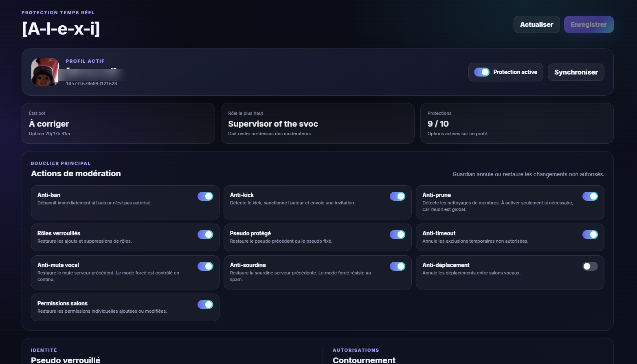Image resolution: width=637 pixels, height=364 pixels.
Task: Enable the Anti-déplacement toggle
Action: tap(590, 266)
